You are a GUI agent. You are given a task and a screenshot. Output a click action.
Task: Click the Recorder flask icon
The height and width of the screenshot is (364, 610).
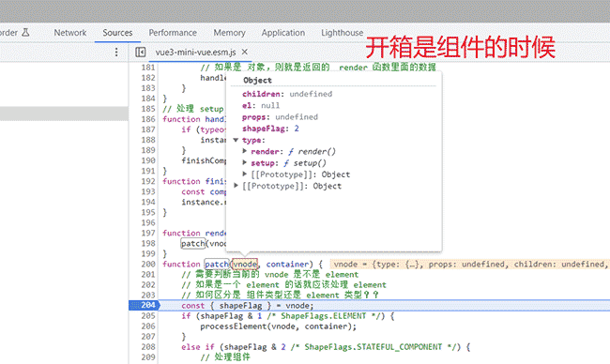(x=25, y=32)
